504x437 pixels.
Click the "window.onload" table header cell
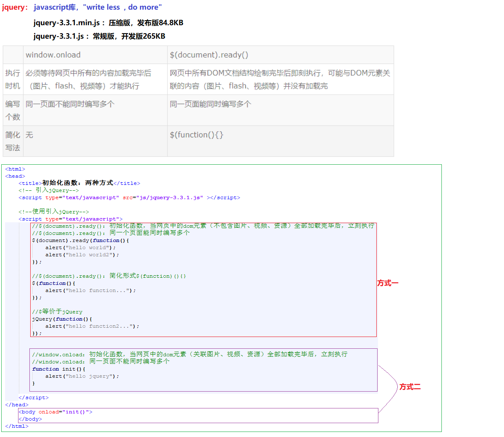[53, 55]
